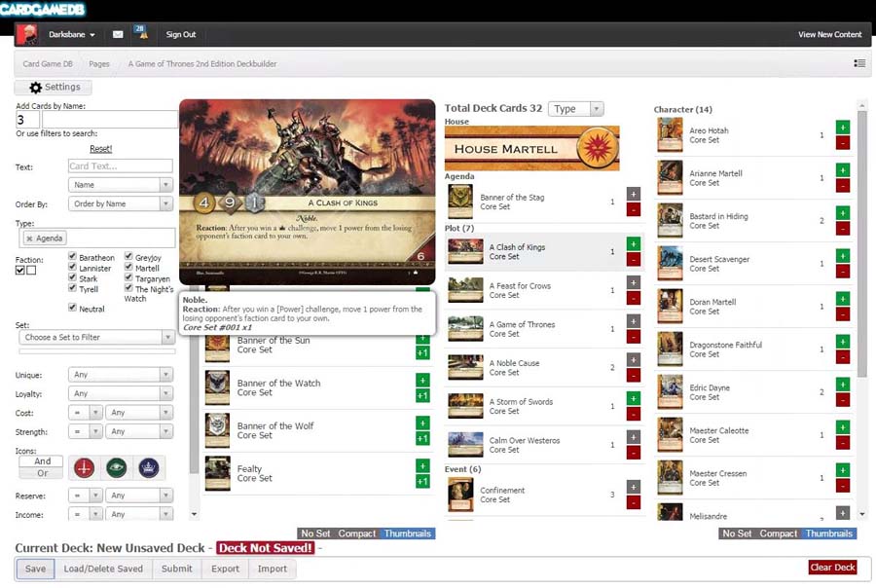
Task: Save the current deck
Action: 35,569
